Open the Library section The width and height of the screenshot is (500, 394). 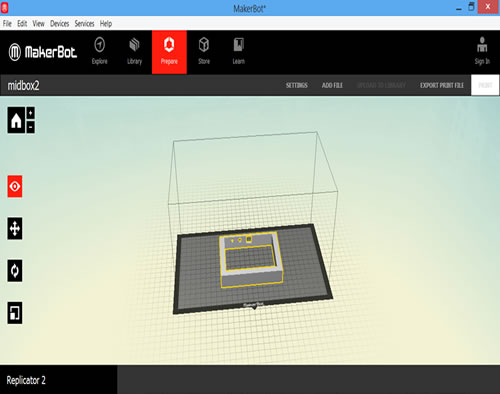pos(134,52)
